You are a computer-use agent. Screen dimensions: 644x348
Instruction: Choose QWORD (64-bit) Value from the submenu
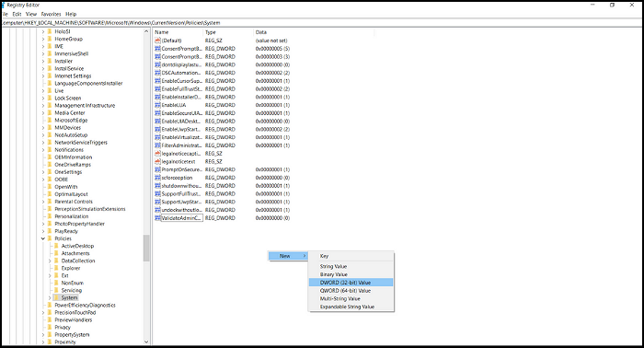tap(351, 291)
